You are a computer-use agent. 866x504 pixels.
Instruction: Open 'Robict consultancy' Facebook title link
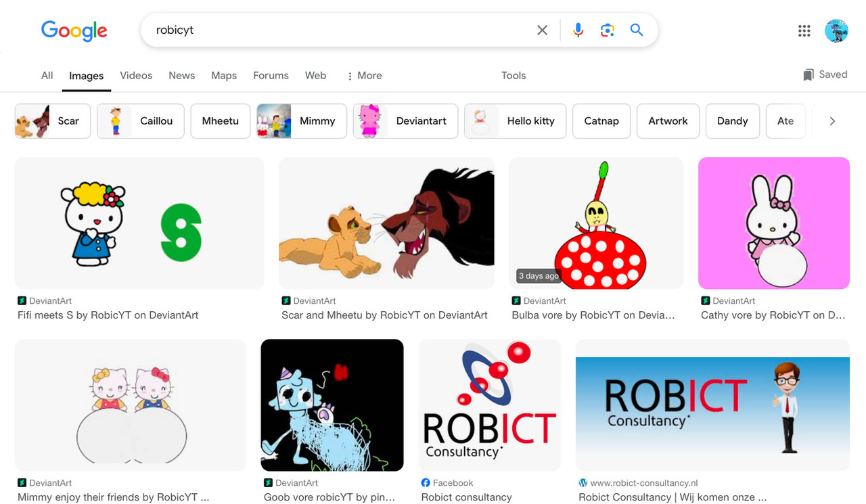466,497
